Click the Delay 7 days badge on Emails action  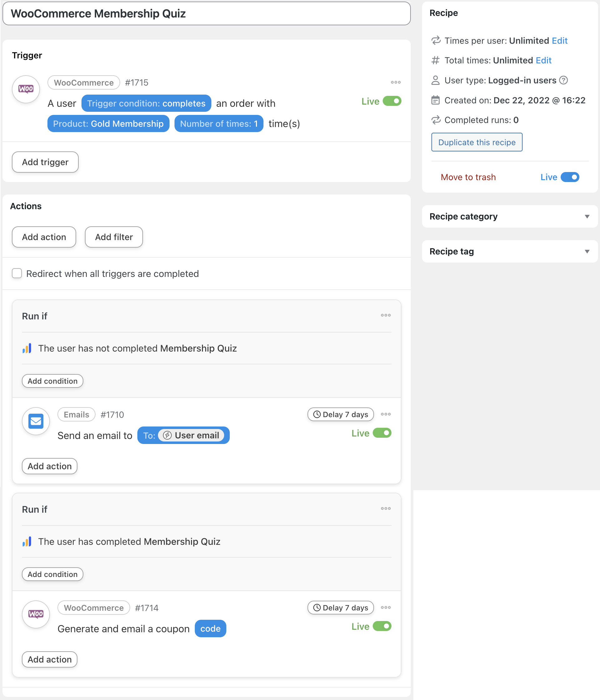341,415
